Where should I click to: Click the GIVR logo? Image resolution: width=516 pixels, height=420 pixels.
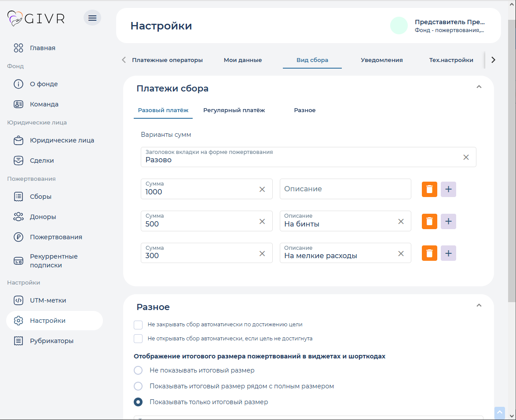coord(36,18)
